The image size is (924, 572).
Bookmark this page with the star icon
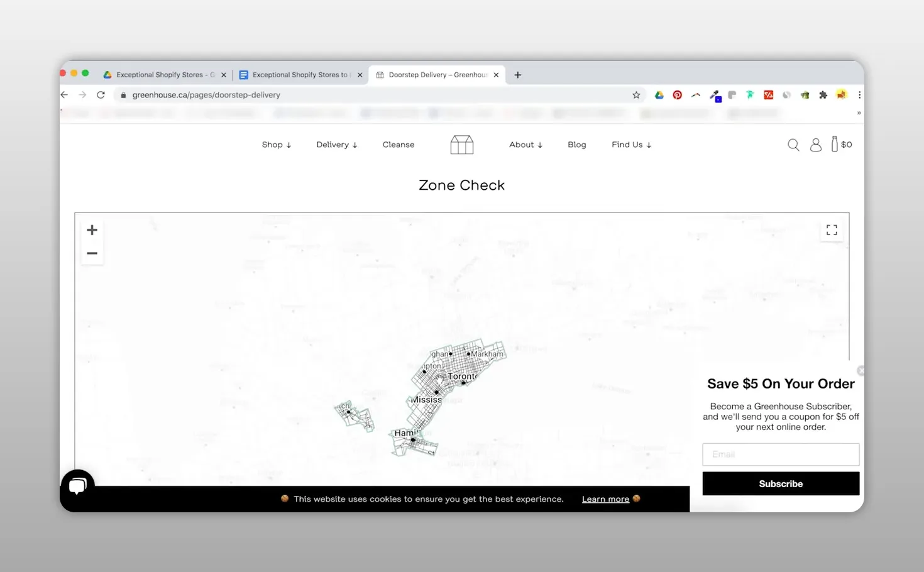(636, 95)
